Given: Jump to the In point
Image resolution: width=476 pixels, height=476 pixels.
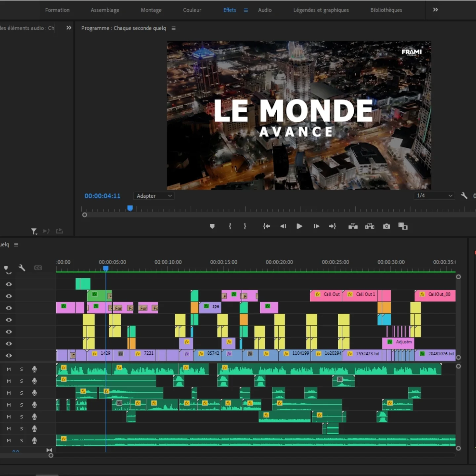Looking at the screenshot, I should [266, 226].
